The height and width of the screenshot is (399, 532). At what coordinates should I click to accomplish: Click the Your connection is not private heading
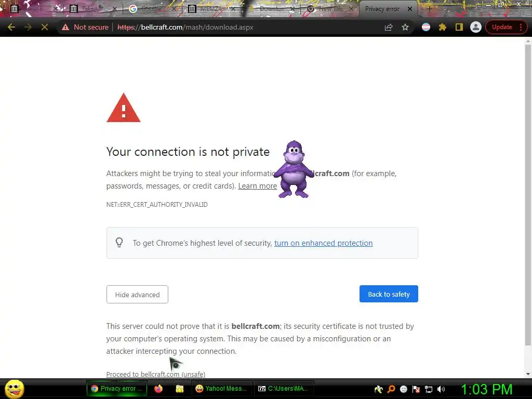pyautogui.click(x=188, y=152)
